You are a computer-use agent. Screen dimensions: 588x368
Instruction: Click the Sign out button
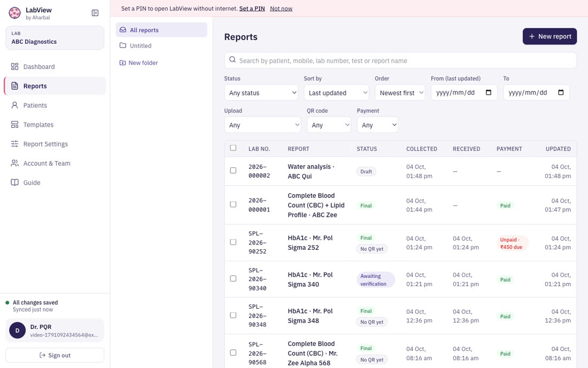point(55,355)
